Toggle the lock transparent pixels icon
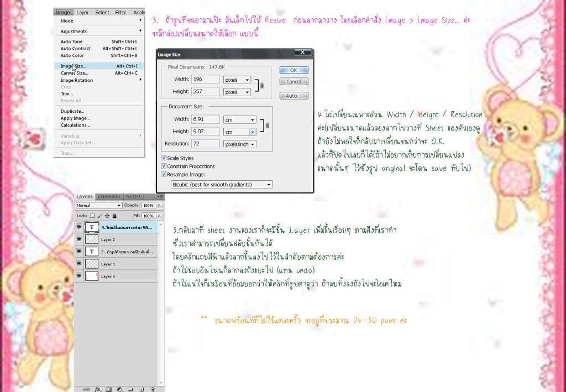 click(x=92, y=216)
